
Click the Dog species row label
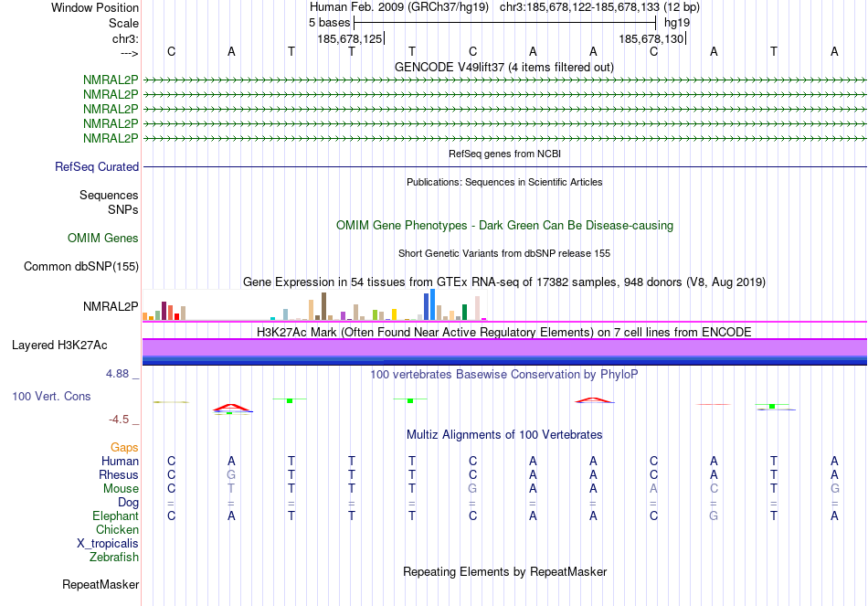point(129,503)
